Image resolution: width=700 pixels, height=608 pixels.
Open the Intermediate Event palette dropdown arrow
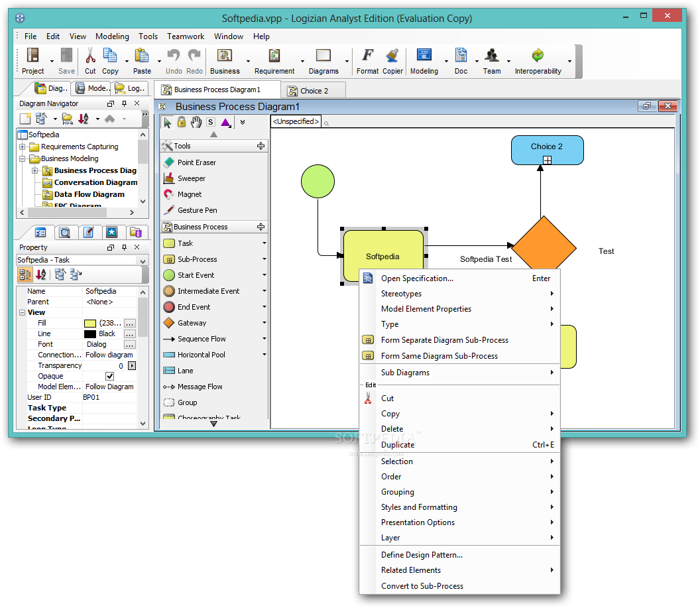click(x=264, y=291)
